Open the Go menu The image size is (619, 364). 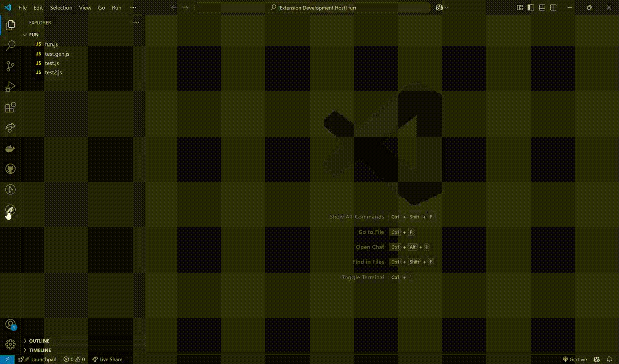point(102,8)
